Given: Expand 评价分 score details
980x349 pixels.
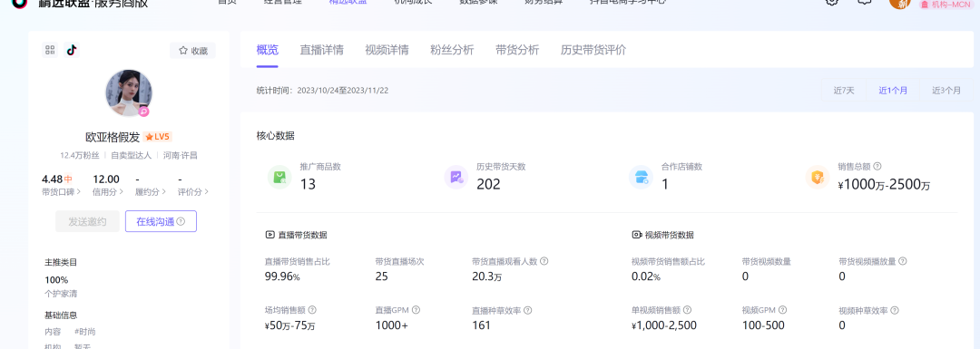Looking at the screenshot, I should (x=193, y=191).
